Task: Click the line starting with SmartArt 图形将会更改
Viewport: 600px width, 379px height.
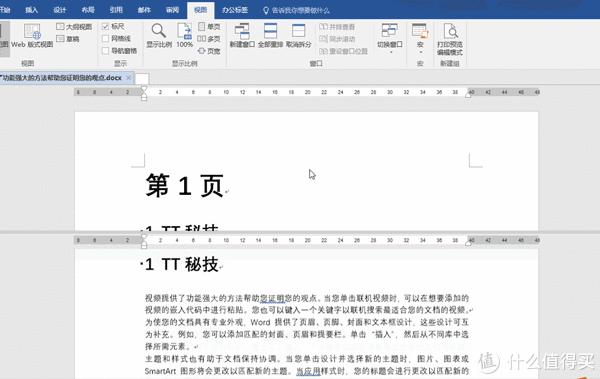Action: pyautogui.click(x=307, y=371)
